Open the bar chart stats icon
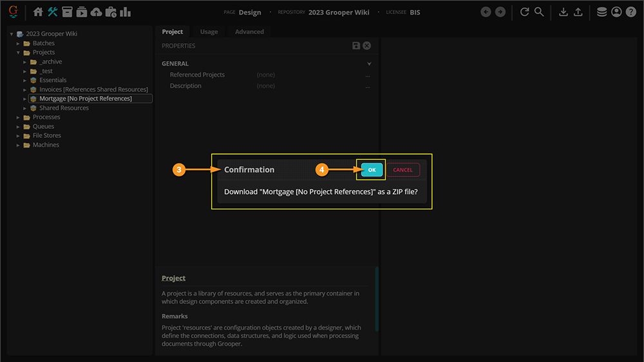 pyautogui.click(x=125, y=12)
